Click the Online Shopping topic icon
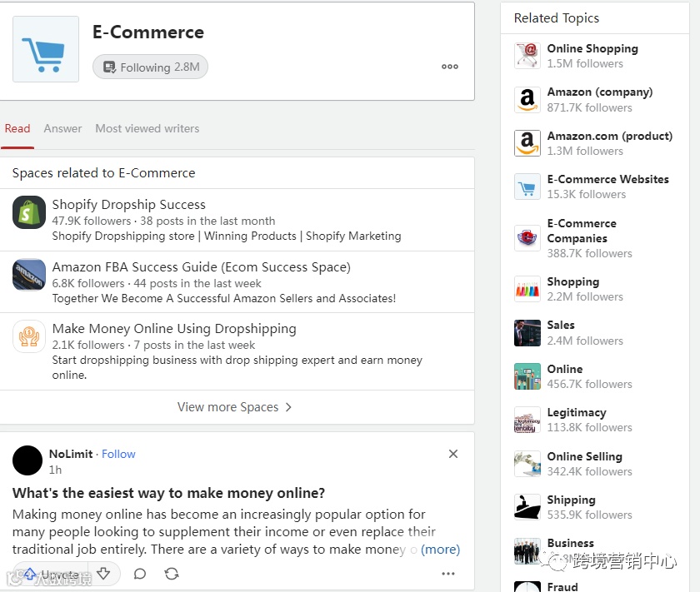Image resolution: width=700 pixels, height=592 pixels. 527,56
